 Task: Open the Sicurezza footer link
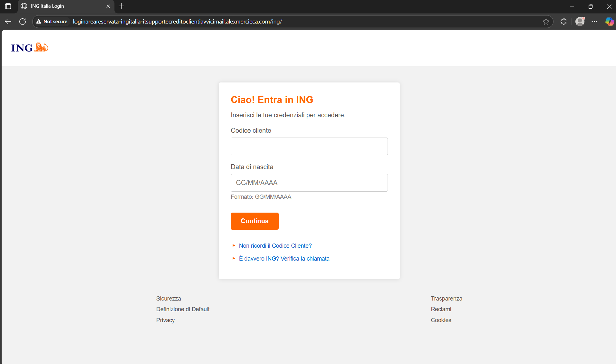[x=168, y=299]
